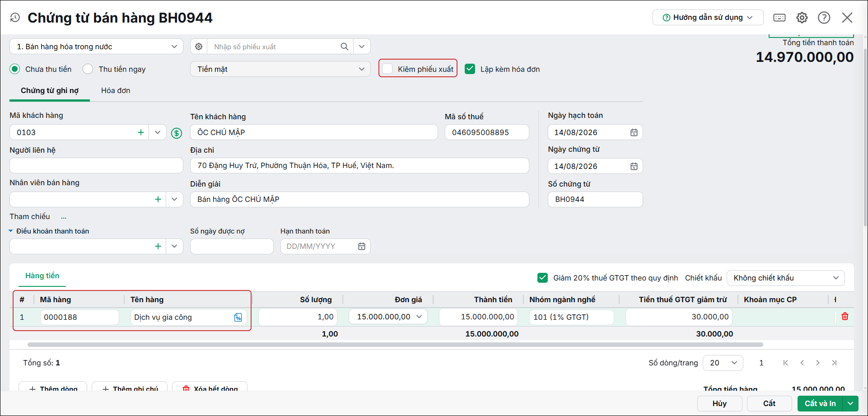868x416 pixels.
Task: Add a new customer with the plus icon
Action: point(141,132)
